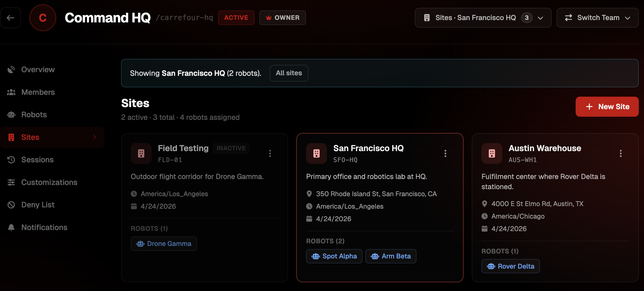644x291 pixels.
Task: Click the Field Testing building icon
Action: coord(141,153)
